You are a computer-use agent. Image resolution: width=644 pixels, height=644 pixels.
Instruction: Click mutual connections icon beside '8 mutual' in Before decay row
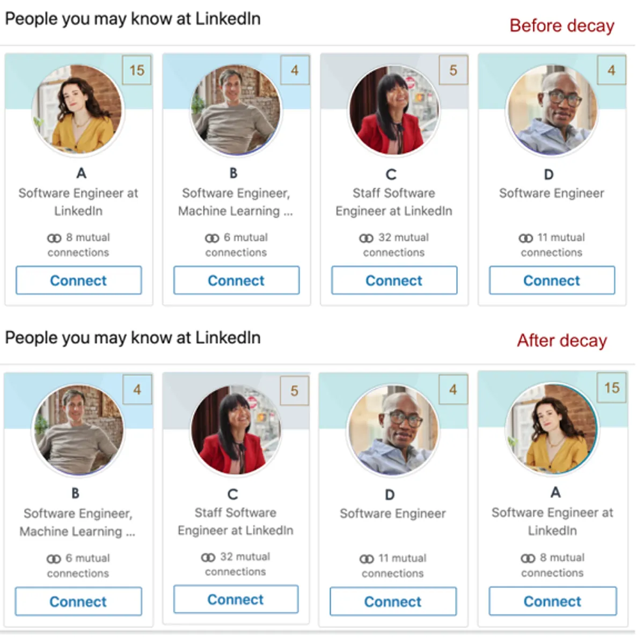[x=54, y=238]
